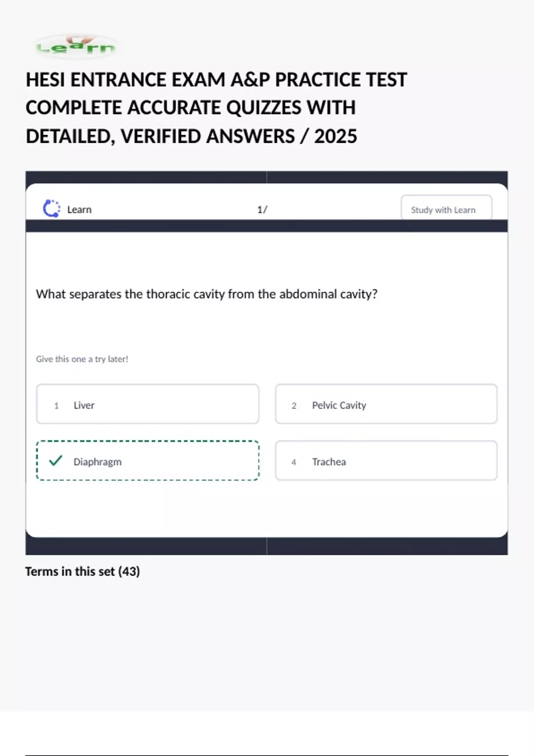This screenshot has height=756, width=534.
Task: Open the Learn mode label in the header
Action: [x=79, y=209]
